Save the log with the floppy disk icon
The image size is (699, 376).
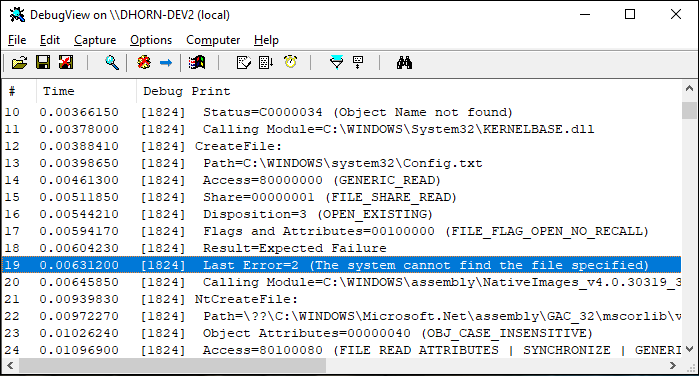point(43,62)
